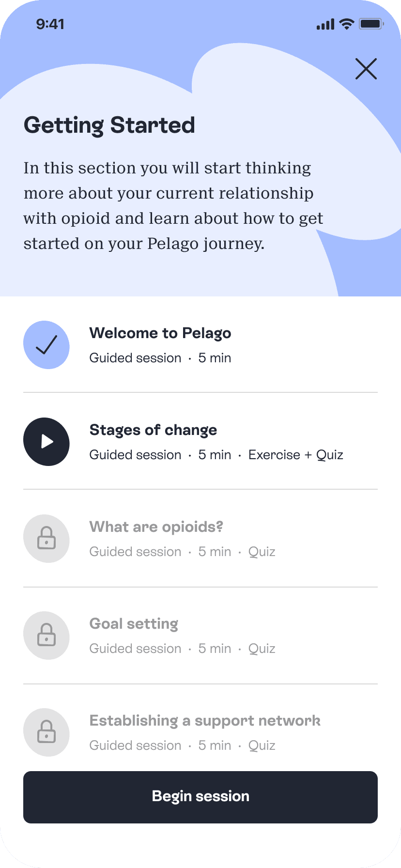Tap the completed checkmark for Welcome to Pelago
The height and width of the screenshot is (868, 401).
click(46, 345)
